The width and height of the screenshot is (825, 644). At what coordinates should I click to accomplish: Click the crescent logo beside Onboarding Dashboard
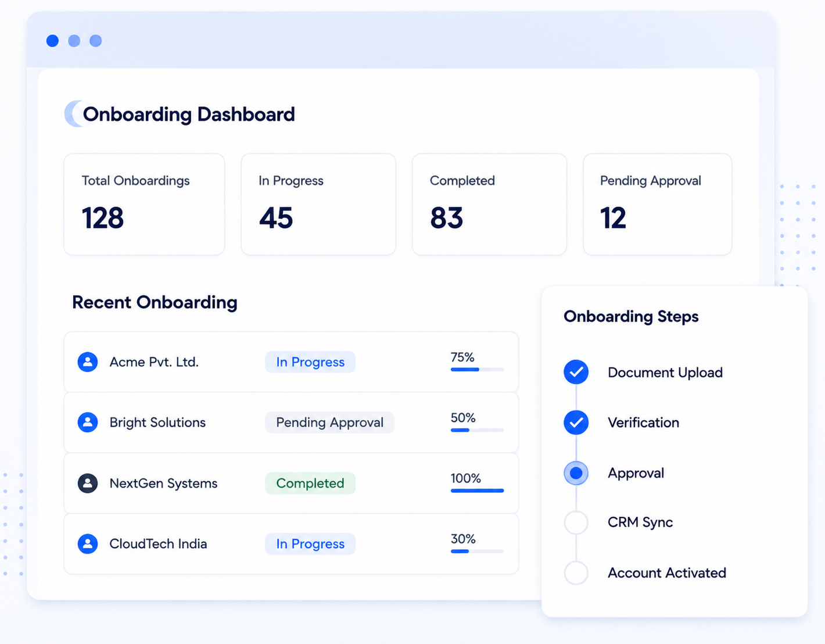(74, 113)
